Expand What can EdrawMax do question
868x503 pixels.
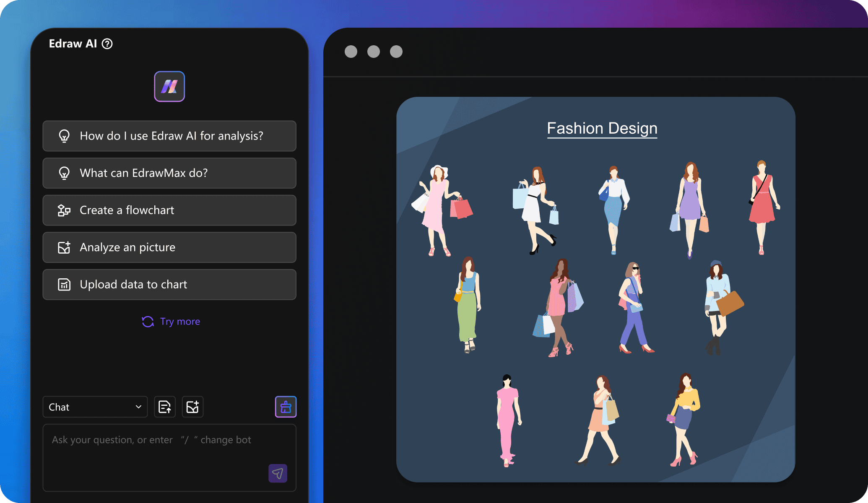coord(169,173)
